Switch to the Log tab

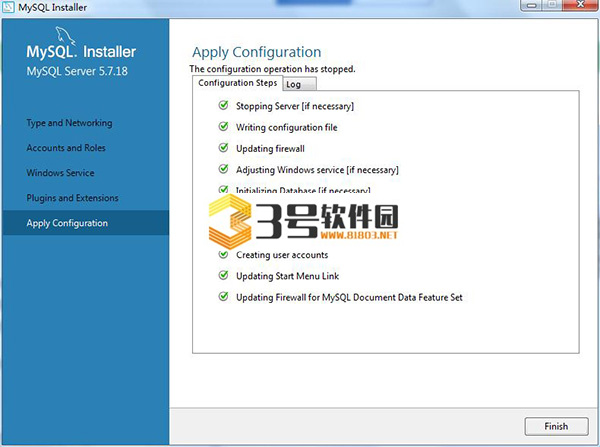[x=300, y=84]
